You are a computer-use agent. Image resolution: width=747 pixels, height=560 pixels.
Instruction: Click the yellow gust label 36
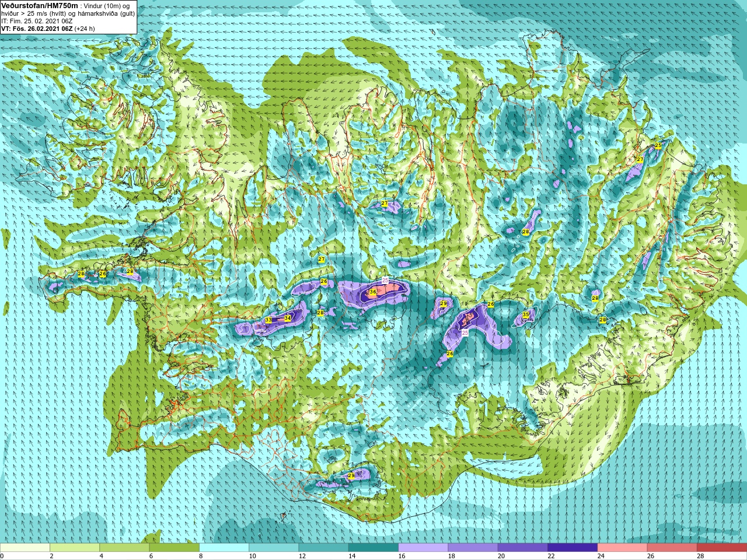tap(373, 292)
